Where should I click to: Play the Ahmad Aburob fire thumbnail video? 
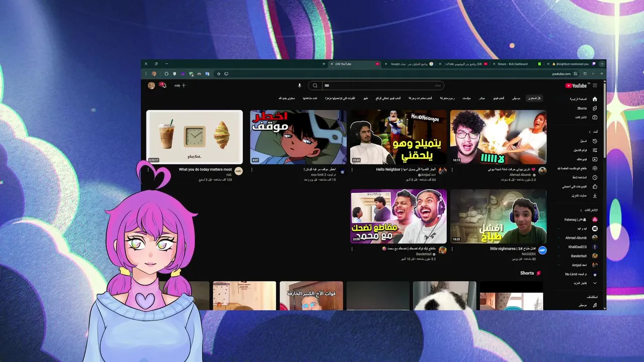tap(498, 137)
